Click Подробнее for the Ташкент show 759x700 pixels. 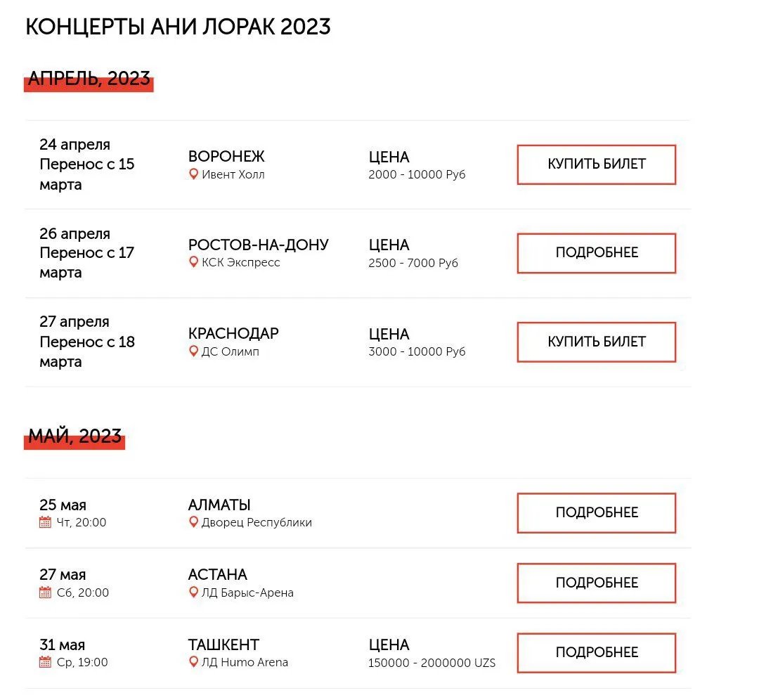click(596, 652)
